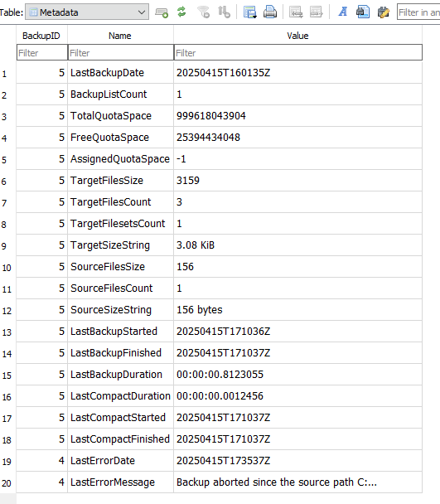Clear all filters using funnel icon

point(203,12)
